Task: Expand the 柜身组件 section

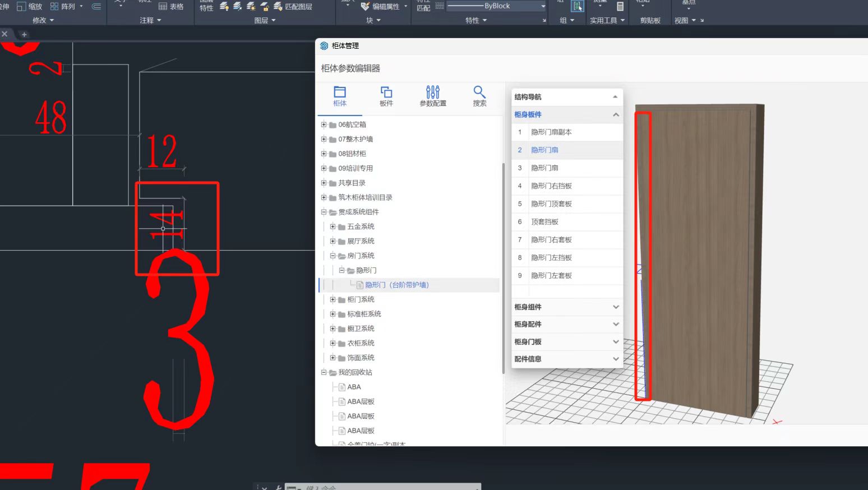Action: [566, 307]
